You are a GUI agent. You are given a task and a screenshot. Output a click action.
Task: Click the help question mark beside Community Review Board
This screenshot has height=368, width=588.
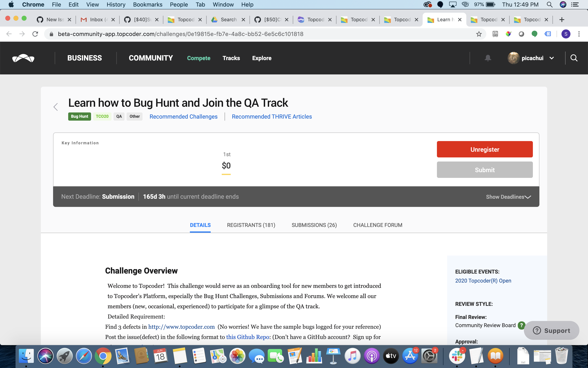tap(521, 325)
